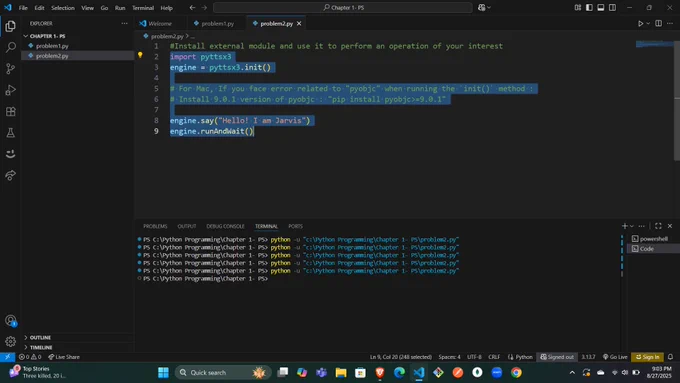
Task: Click the Sign In status bar button
Action: 647,357
